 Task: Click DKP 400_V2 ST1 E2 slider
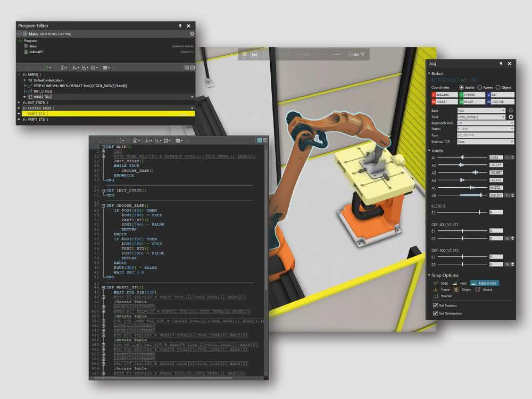click(463, 239)
